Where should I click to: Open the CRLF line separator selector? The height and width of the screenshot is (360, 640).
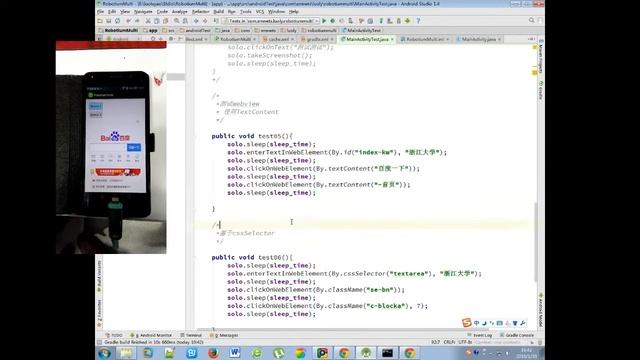[449, 342]
